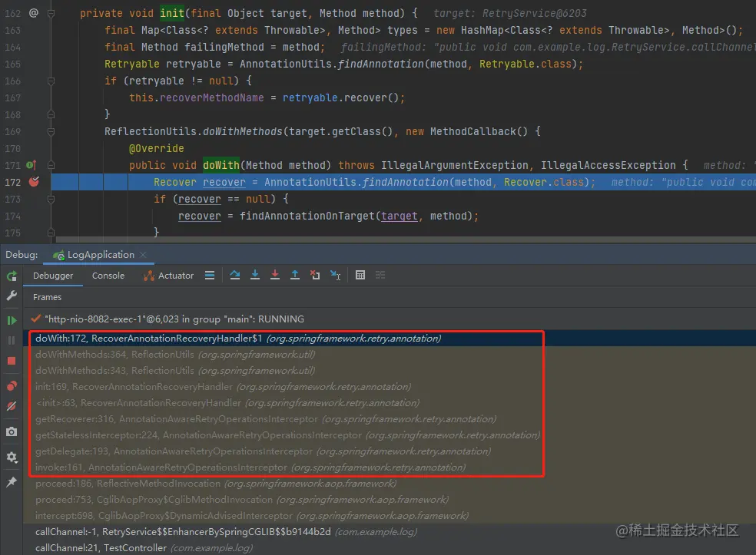756x555 pixels.
Task: Click the greyed-out restore layout toolbar icon
Action: click(x=380, y=275)
